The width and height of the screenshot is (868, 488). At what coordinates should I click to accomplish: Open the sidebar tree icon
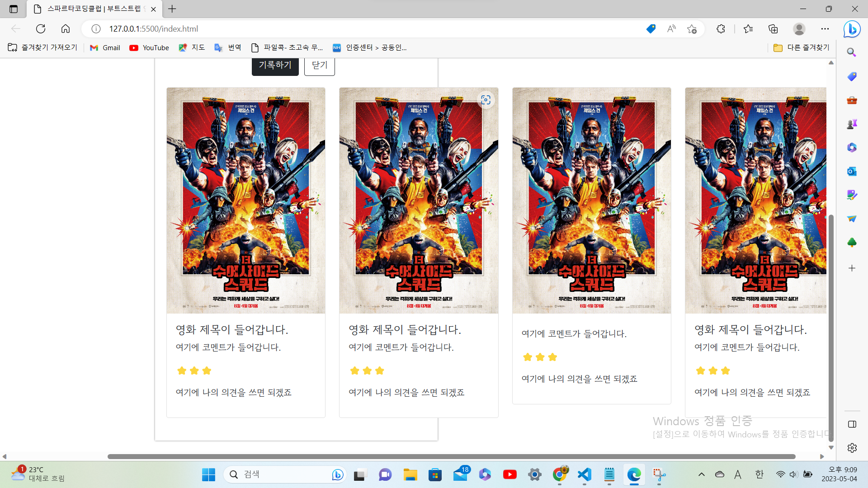coord(852,243)
